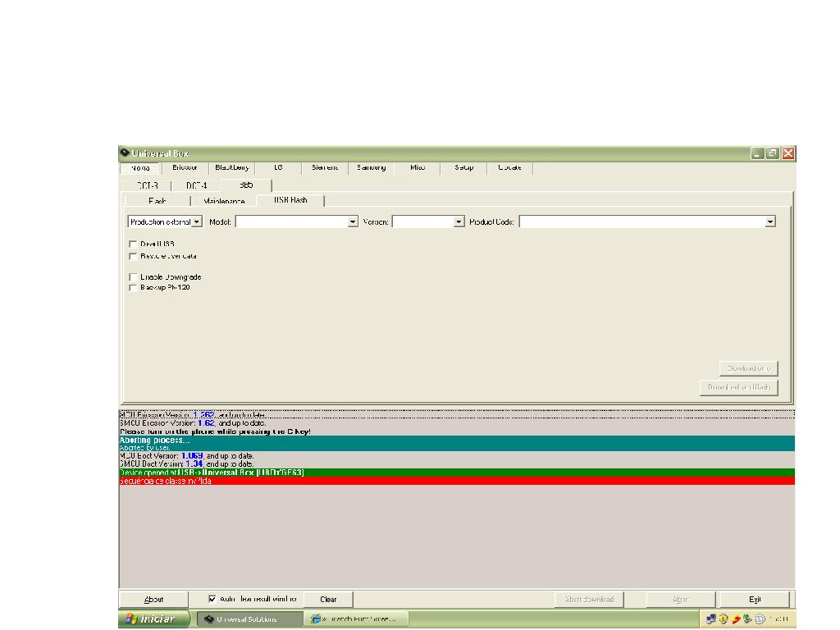
Task: Expand the Model dropdown
Action: 354,221
